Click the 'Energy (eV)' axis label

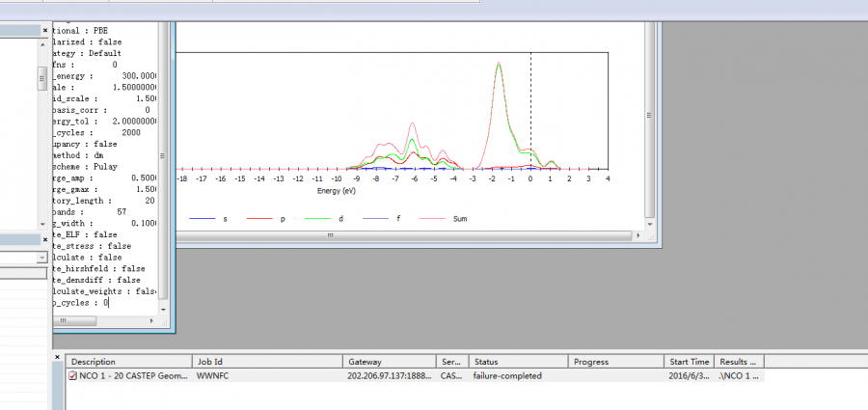pyautogui.click(x=336, y=191)
